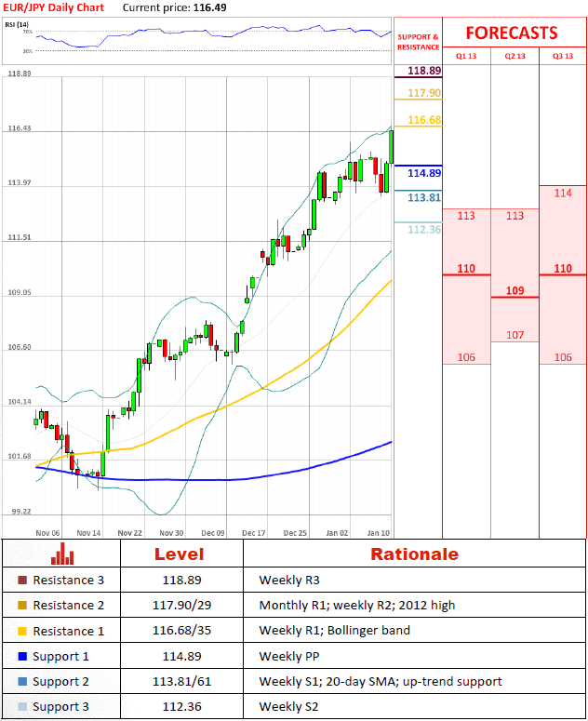Select the Q3 13 column header

(x=563, y=56)
